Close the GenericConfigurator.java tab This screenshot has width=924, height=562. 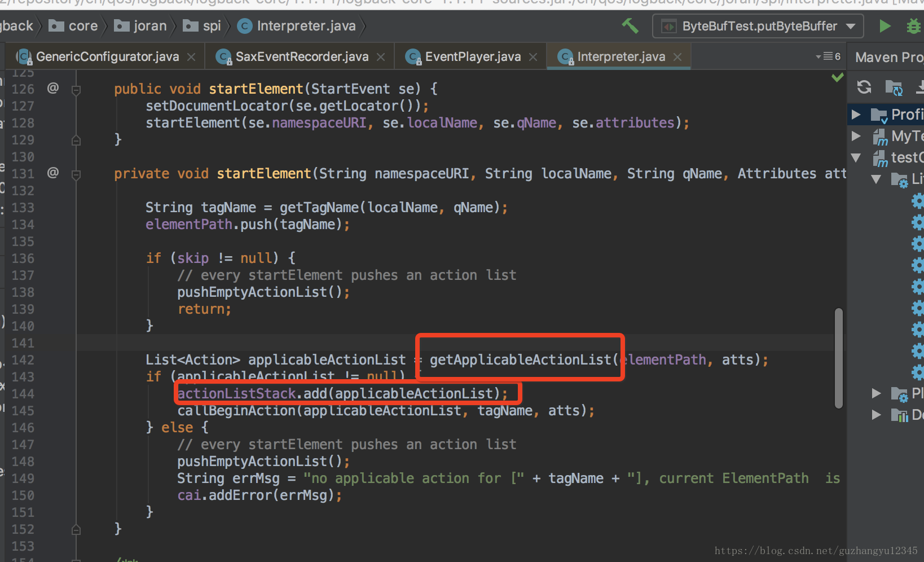[x=191, y=57]
